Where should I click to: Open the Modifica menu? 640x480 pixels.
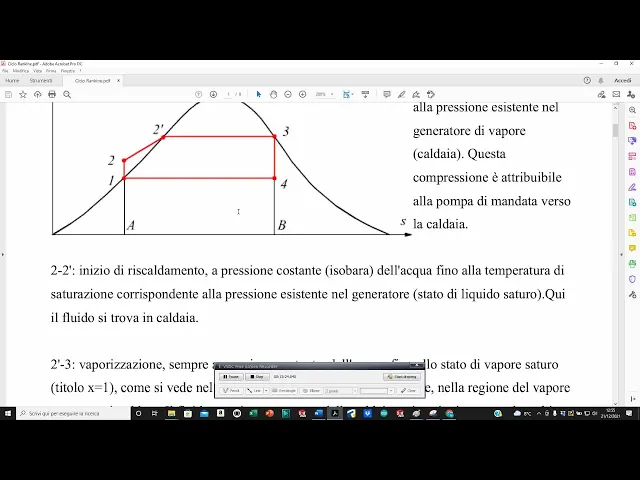pyautogui.click(x=20, y=71)
